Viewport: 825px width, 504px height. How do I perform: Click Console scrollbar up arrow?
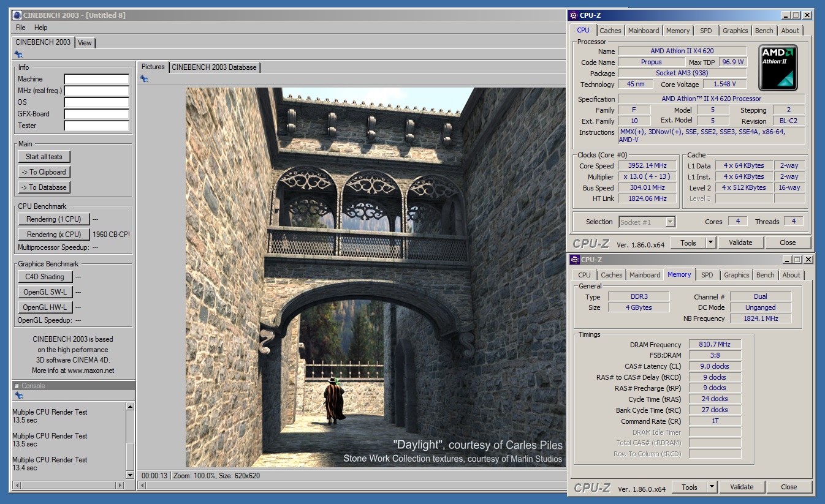[x=130, y=406]
